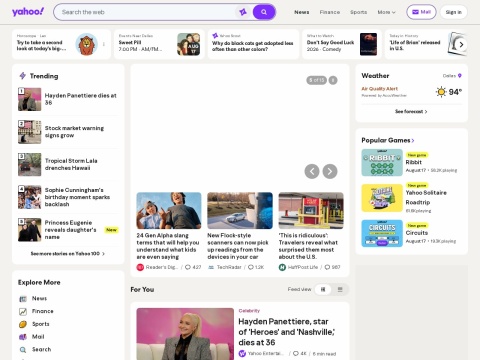Open Princess Eugenie reveals daughter's name story

[x=70, y=230]
